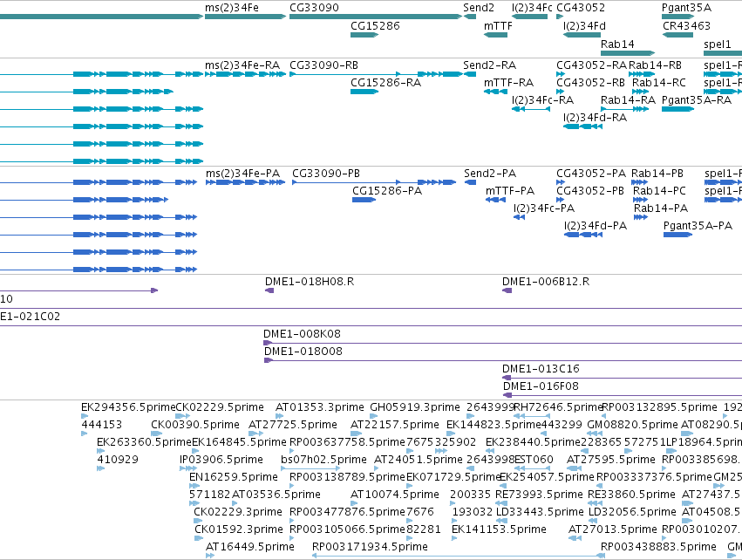The image size is (742, 560).
Task: Open protein mTTF-PA
Action: [510, 191]
